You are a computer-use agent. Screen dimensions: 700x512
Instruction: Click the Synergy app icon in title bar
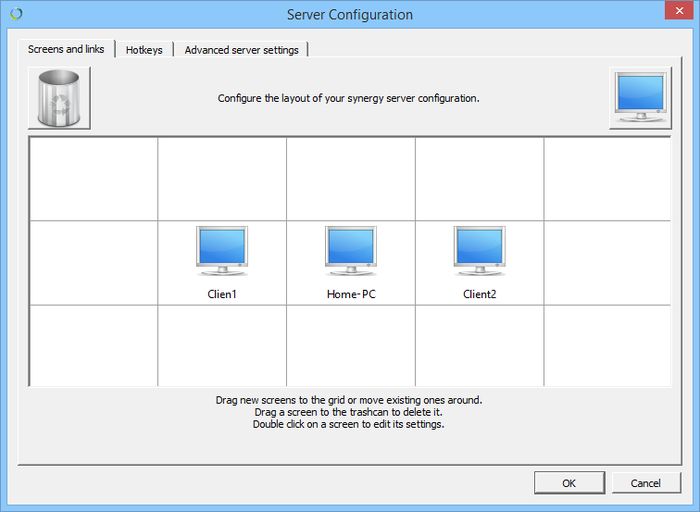(x=14, y=14)
